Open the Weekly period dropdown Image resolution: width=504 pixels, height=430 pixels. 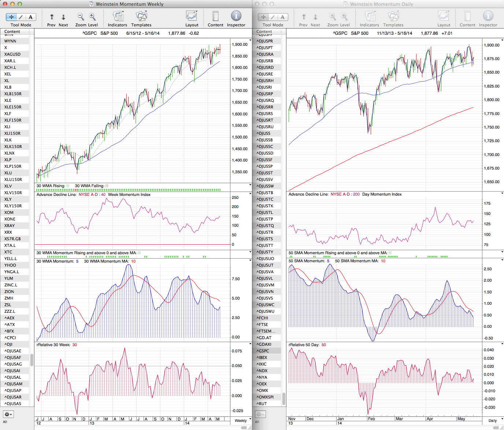[x=242, y=420]
